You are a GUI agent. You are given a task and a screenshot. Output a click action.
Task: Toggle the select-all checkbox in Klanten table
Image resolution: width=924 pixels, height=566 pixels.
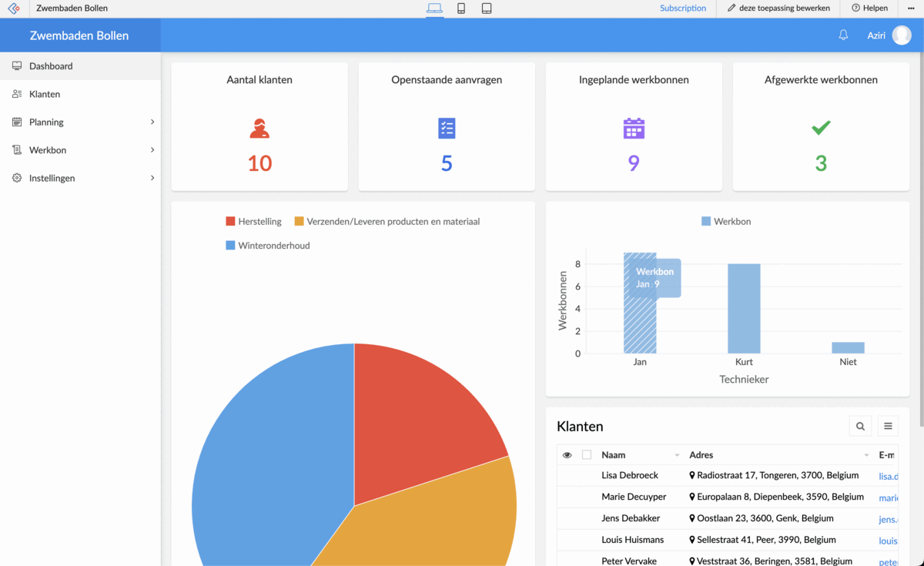[587, 455]
